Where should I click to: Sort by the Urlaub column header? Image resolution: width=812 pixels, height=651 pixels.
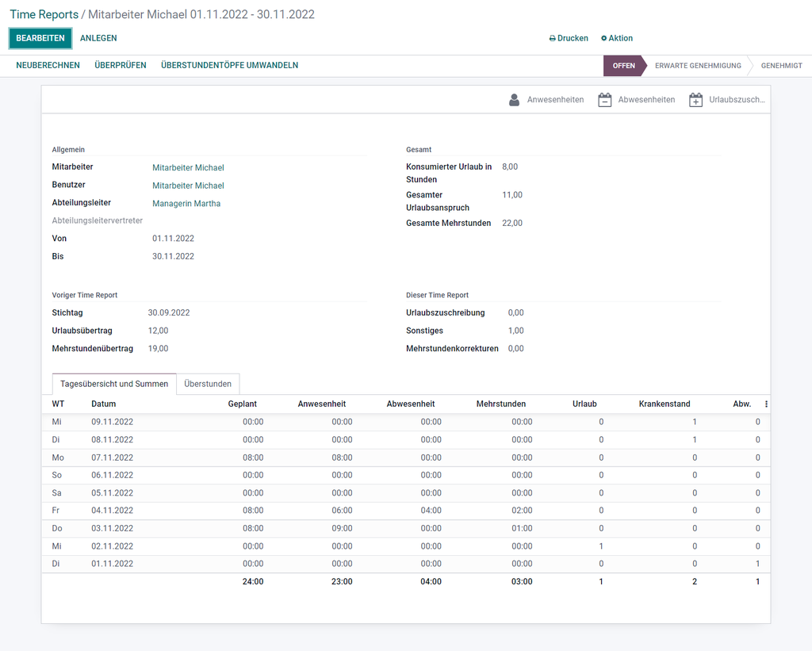point(584,404)
